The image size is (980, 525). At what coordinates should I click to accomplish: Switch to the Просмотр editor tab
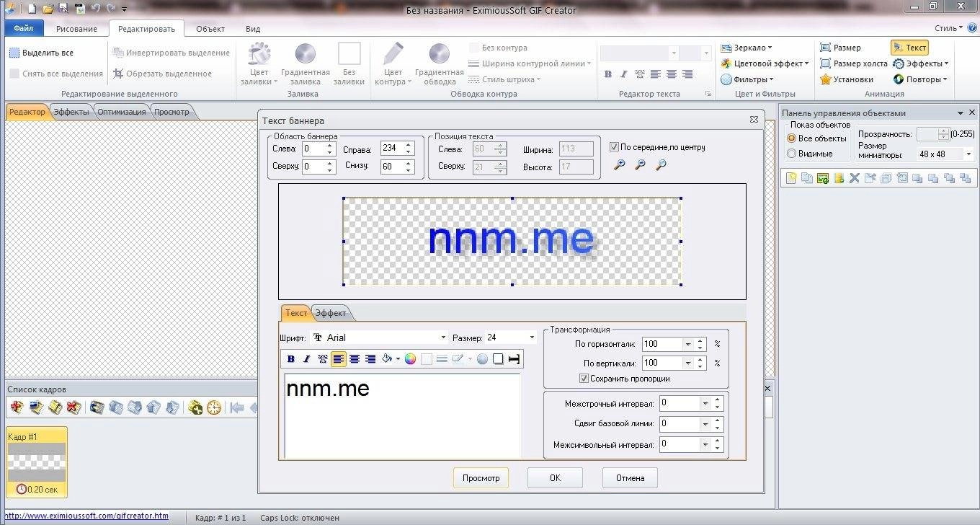coord(171,112)
